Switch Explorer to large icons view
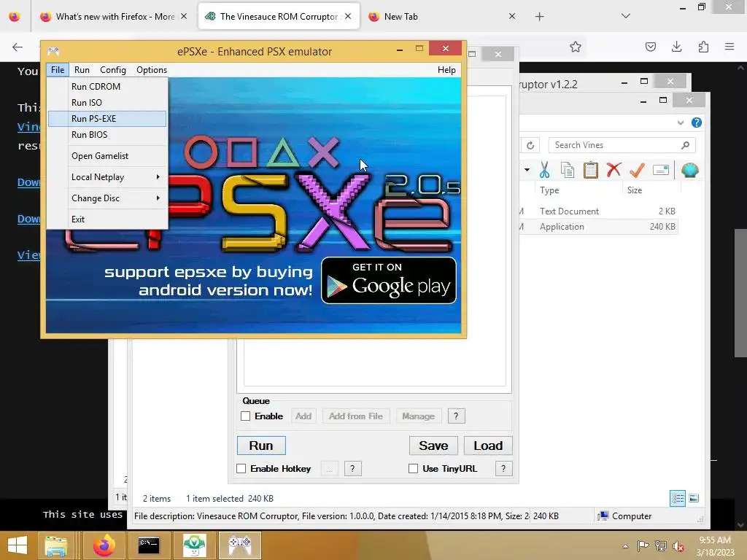This screenshot has height=560, width=747. pyautogui.click(x=694, y=499)
